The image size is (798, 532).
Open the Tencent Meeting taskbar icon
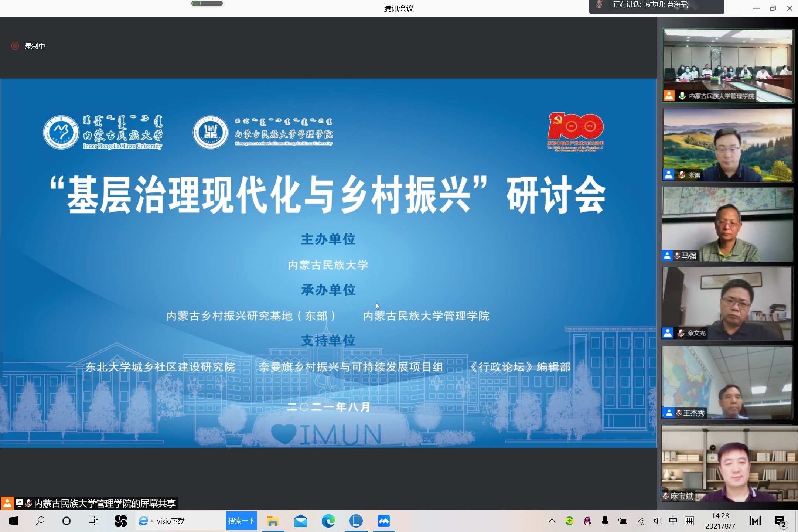[x=383, y=521]
